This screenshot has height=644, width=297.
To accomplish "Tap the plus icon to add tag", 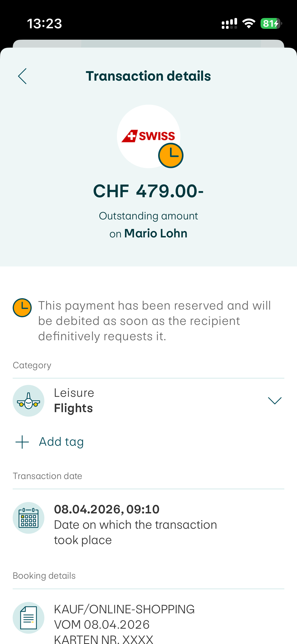I will coord(22,442).
